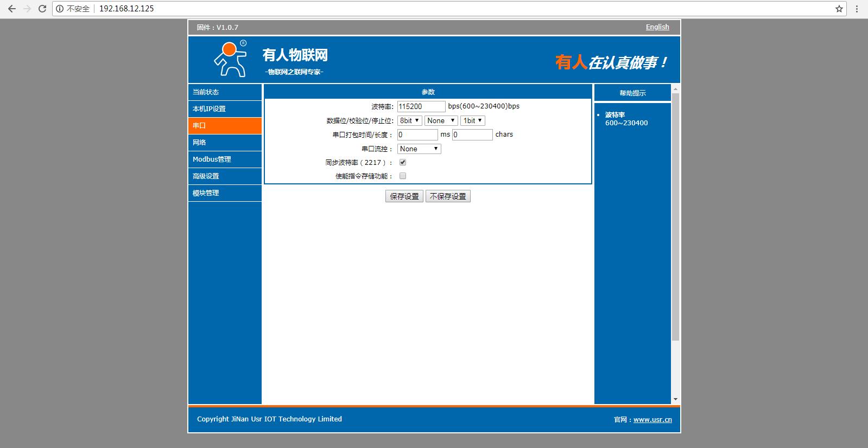The height and width of the screenshot is (448, 868).
Task: Click the 保存设置 button
Action: [x=404, y=196]
